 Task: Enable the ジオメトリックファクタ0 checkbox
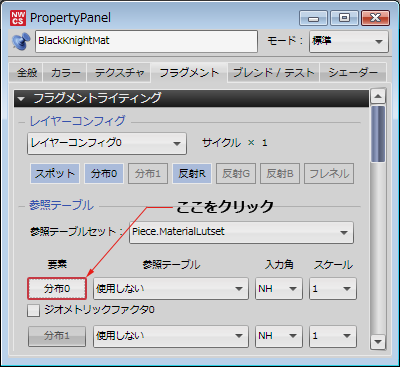33,310
